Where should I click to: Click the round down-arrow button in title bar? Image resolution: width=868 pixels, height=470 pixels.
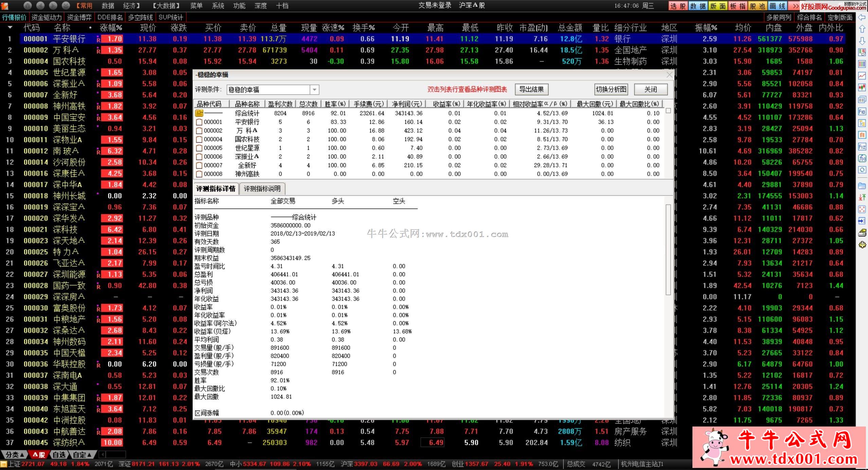66,5
